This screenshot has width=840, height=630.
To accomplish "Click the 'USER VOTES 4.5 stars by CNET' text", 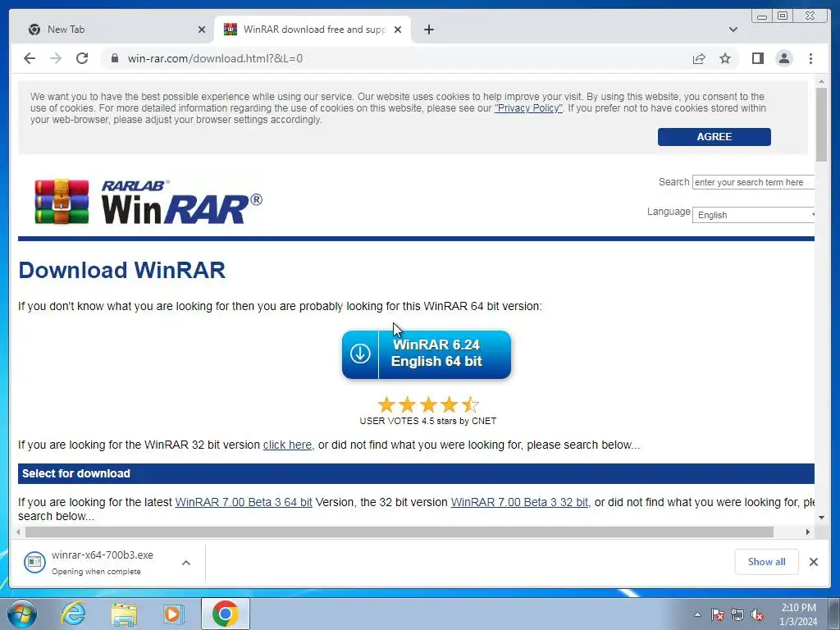I will [x=428, y=421].
